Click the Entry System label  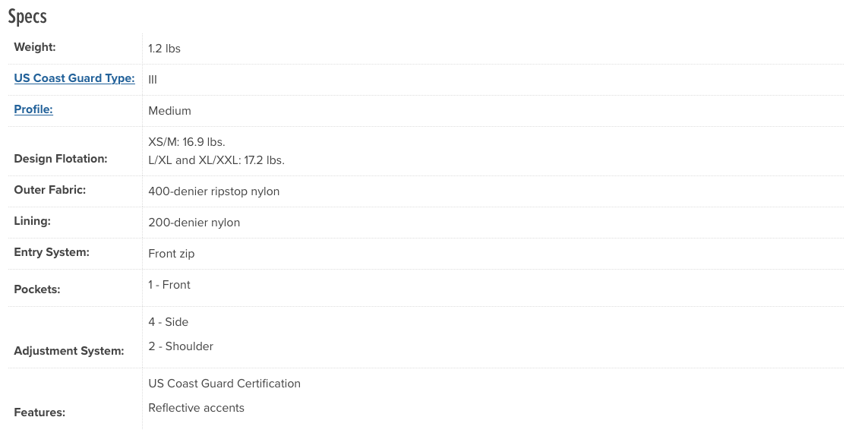click(52, 252)
